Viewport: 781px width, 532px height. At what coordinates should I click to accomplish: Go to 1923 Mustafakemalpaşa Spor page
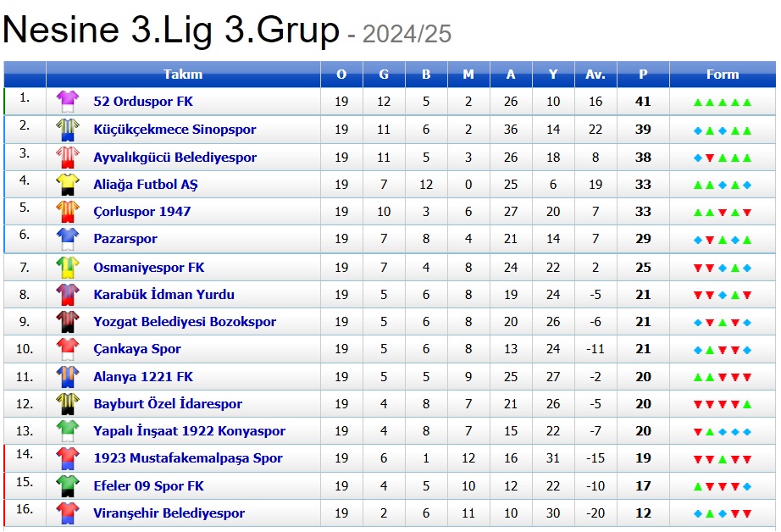(x=187, y=458)
